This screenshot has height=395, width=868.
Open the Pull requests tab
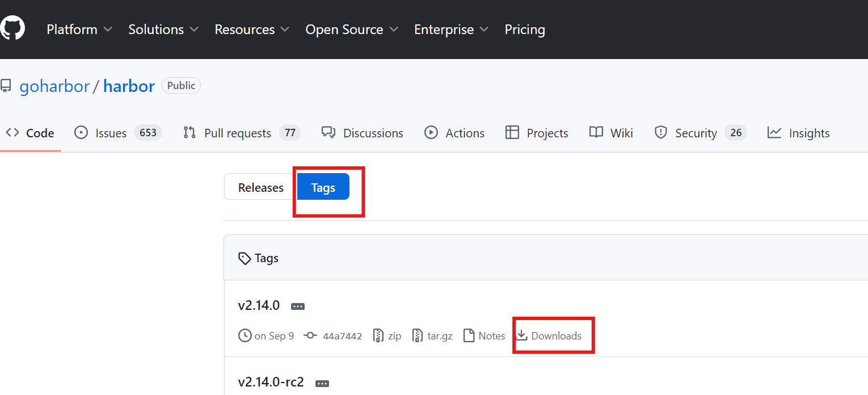click(242, 133)
